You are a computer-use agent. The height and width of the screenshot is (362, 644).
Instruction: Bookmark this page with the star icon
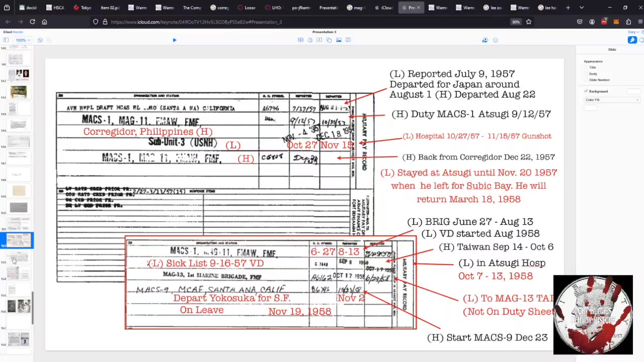point(529,22)
